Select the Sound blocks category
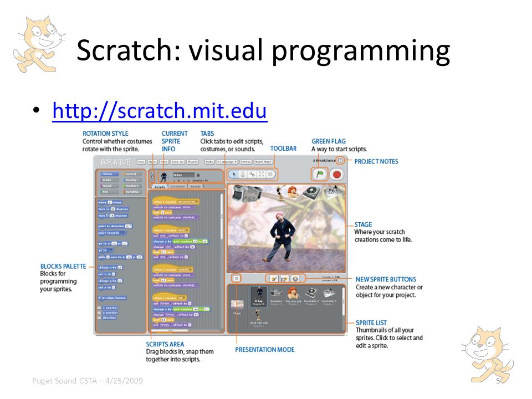This screenshot has height=399, width=532. pyautogui.click(x=110, y=186)
